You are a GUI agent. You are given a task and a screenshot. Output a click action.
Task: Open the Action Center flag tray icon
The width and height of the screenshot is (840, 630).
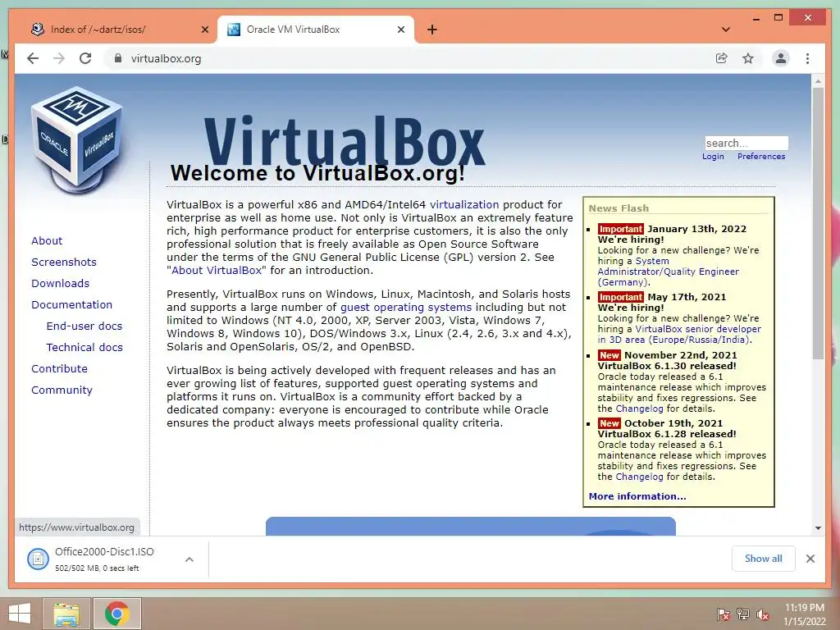(723, 614)
